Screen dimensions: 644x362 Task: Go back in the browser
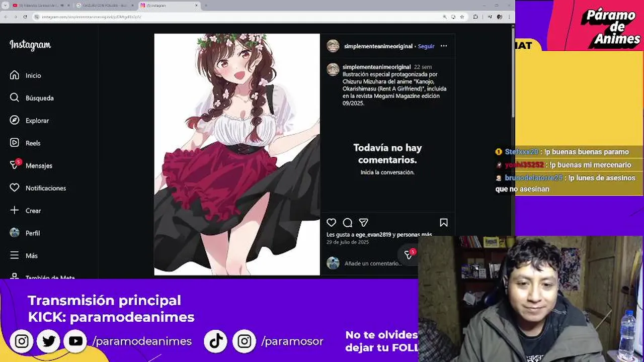point(6,17)
